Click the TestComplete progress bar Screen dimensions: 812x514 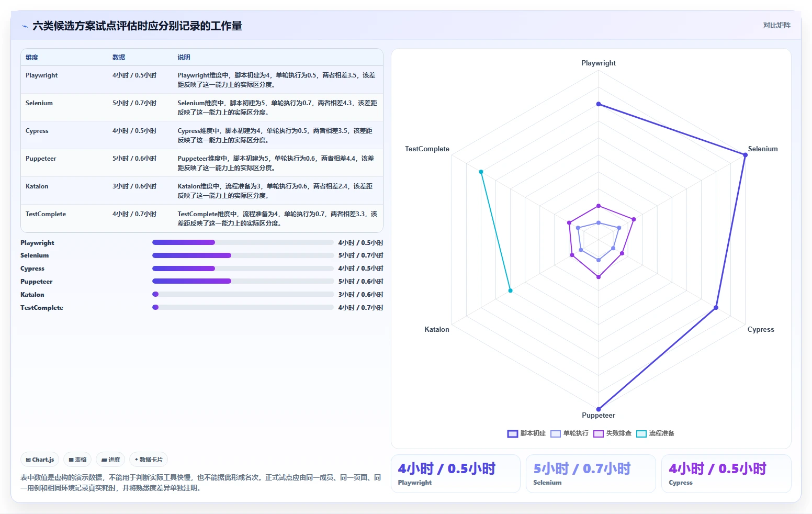[x=243, y=307]
